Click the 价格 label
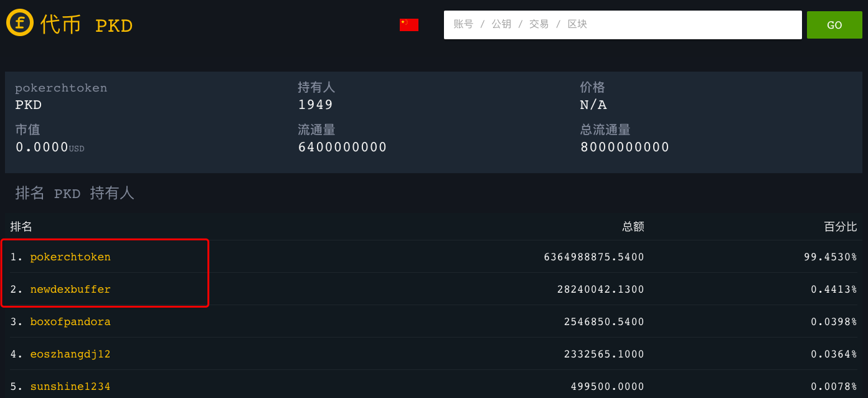Image resolution: width=868 pixels, height=398 pixels. tap(593, 87)
